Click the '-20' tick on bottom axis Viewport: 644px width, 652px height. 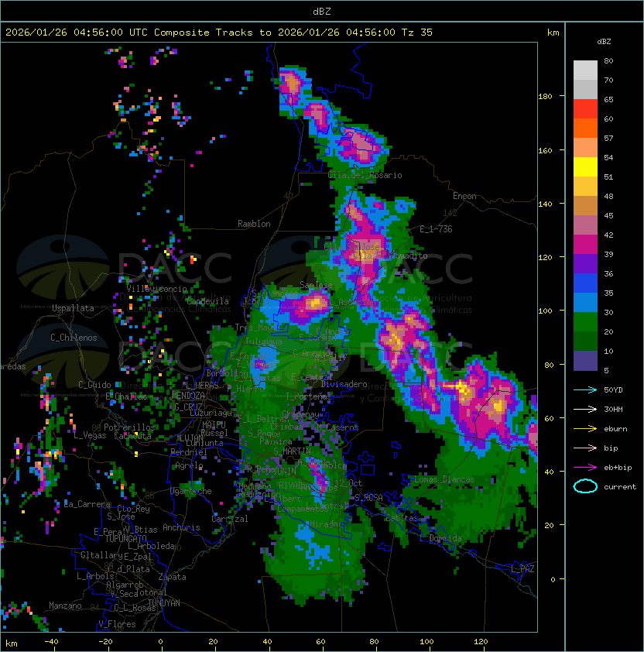point(105,642)
